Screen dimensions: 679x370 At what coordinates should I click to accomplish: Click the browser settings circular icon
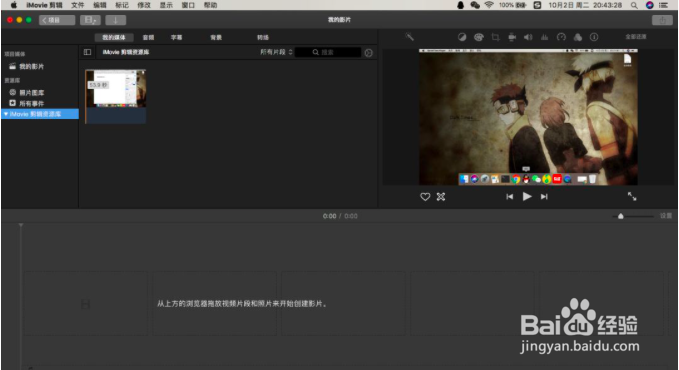[369, 52]
